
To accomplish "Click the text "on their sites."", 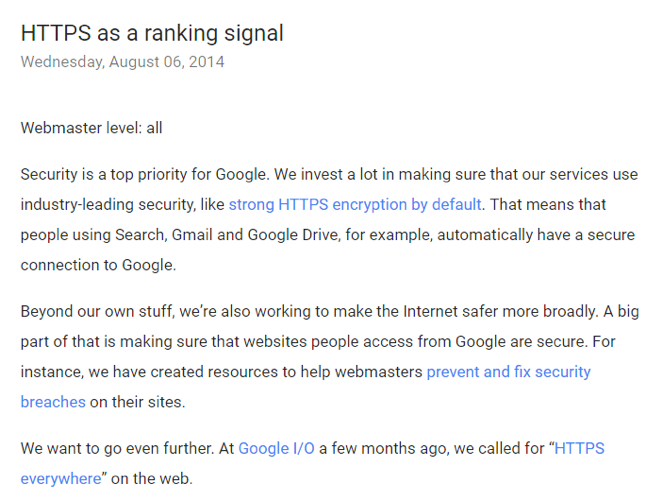I will 137,402.
